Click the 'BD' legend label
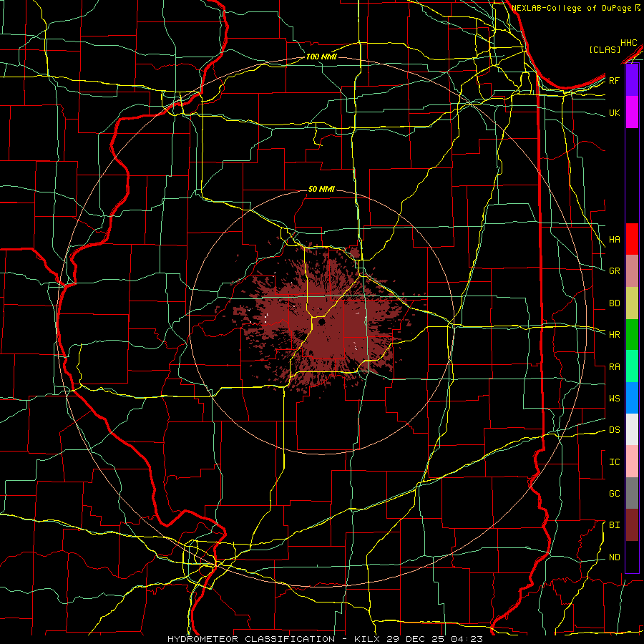The image size is (644, 644). pos(615,303)
